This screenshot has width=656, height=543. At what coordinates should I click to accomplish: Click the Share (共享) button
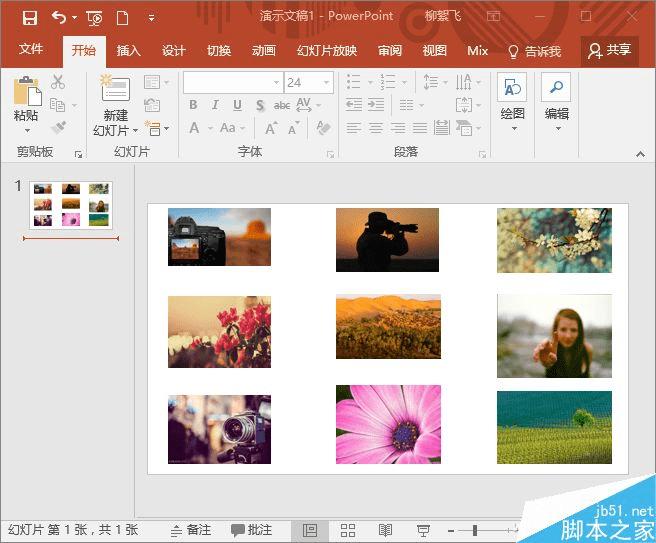(x=610, y=51)
